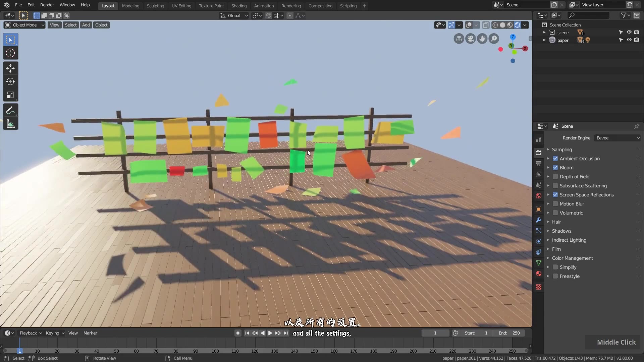644x362 pixels.
Task: Switch to the Shading workspace tab
Action: 238,6
